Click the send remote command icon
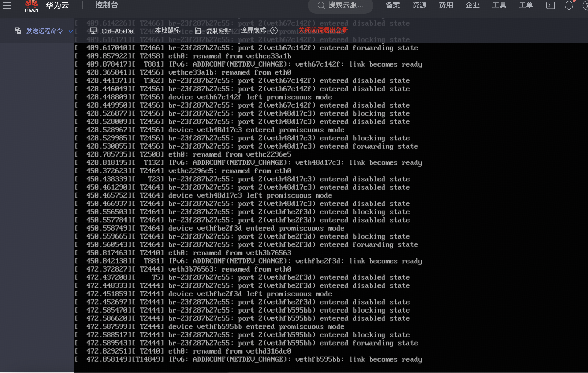Image resolution: width=588 pixels, height=373 pixels. coord(18,31)
